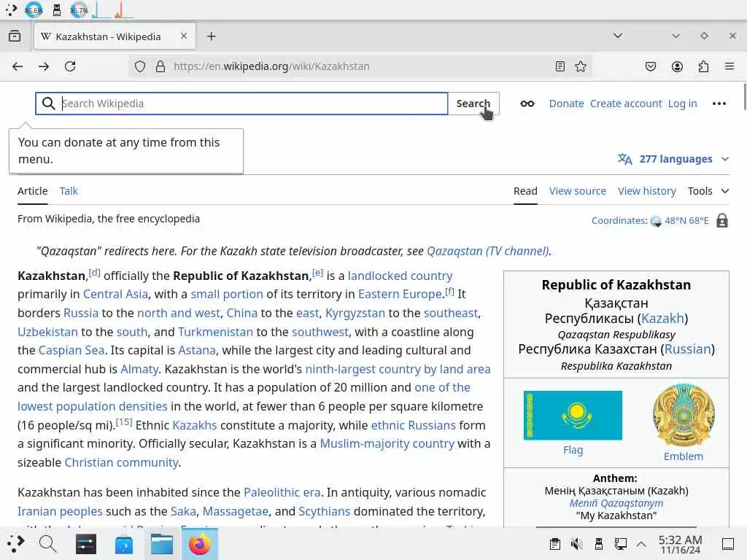Open the Firefox application hamburger menu

coord(729,66)
